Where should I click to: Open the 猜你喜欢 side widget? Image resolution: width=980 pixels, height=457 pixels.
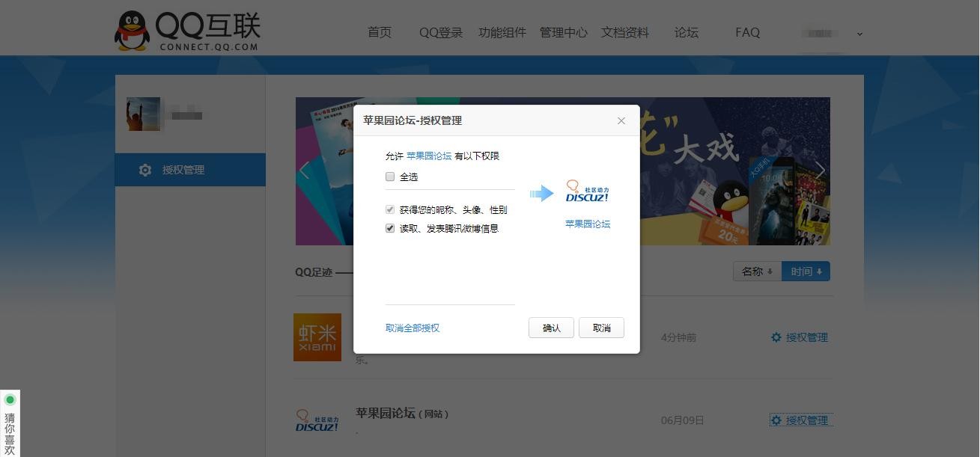pyautogui.click(x=10, y=423)
